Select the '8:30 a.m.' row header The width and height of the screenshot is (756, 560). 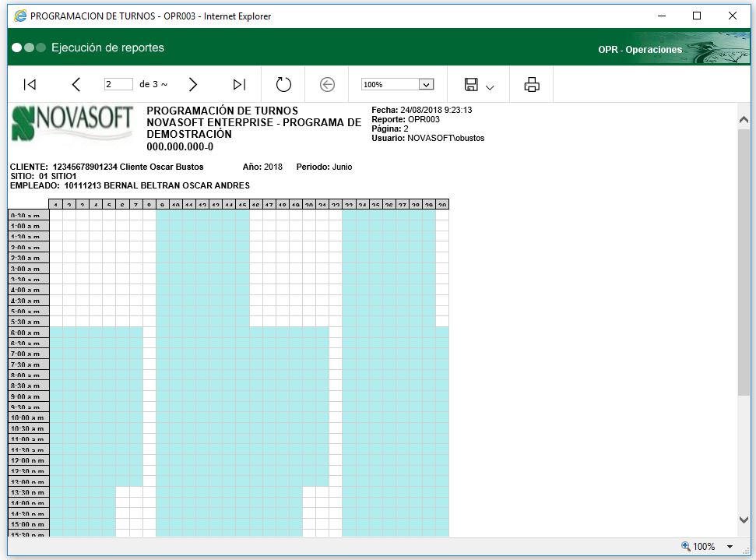coord(29,386)
